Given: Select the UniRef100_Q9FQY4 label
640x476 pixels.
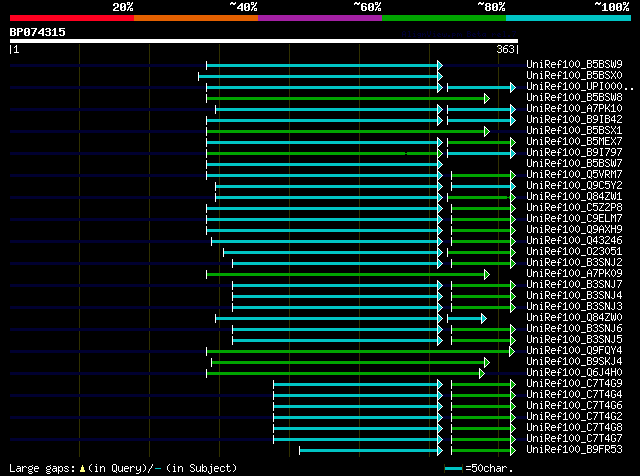Looking at the screenshot, I should tap(574, 351).
